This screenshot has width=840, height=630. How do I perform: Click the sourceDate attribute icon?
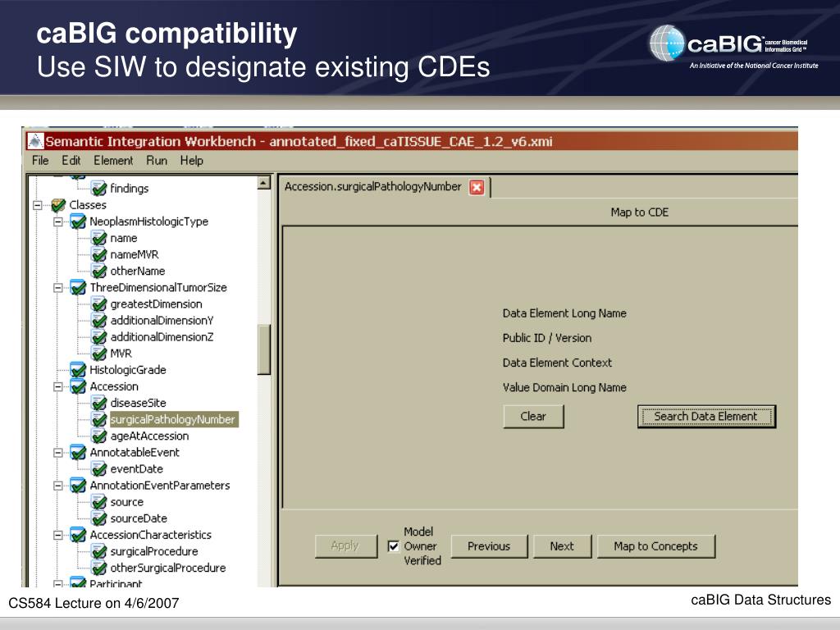coord(99,518)
